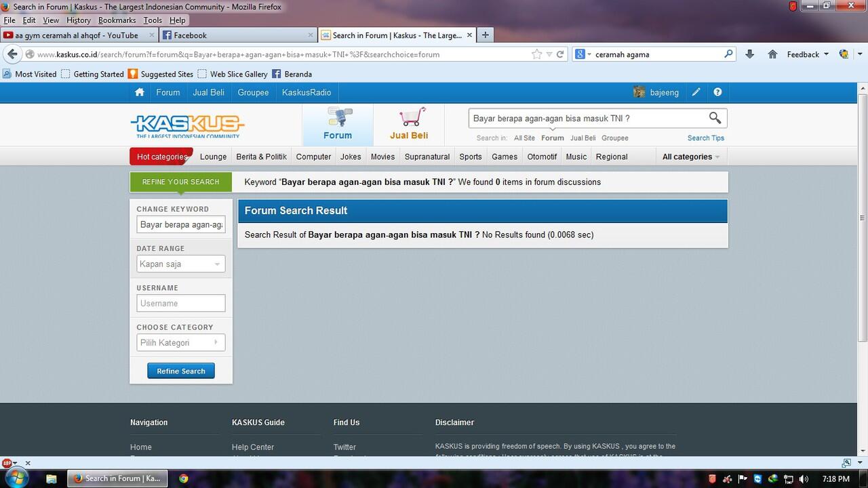Click the Refine Search button
868x488 pixels.
181,371
